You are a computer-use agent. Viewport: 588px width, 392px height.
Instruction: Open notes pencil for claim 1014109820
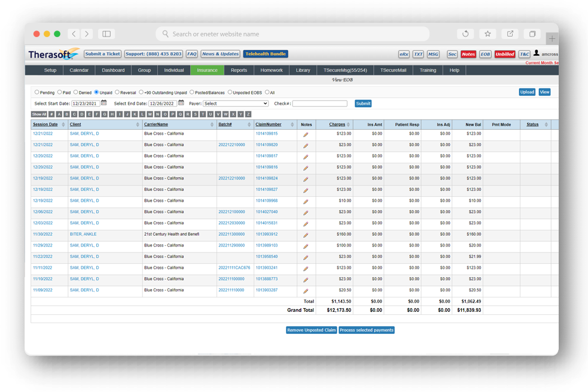(x=306, y=145)
